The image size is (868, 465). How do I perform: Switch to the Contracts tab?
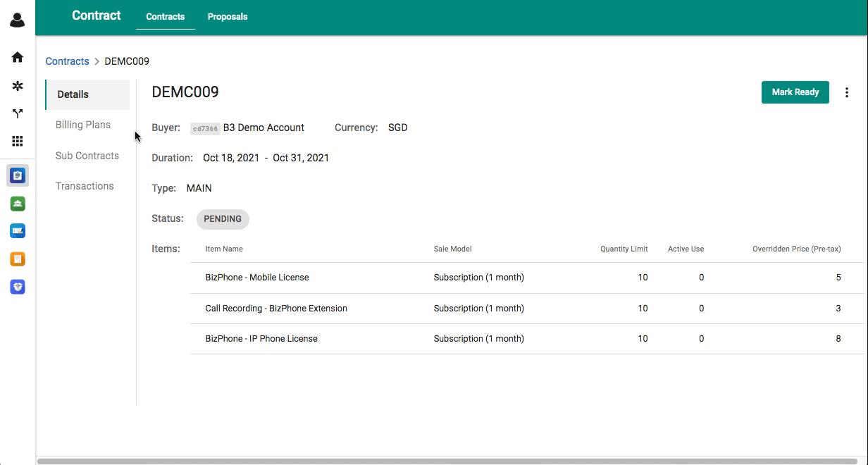166,17
